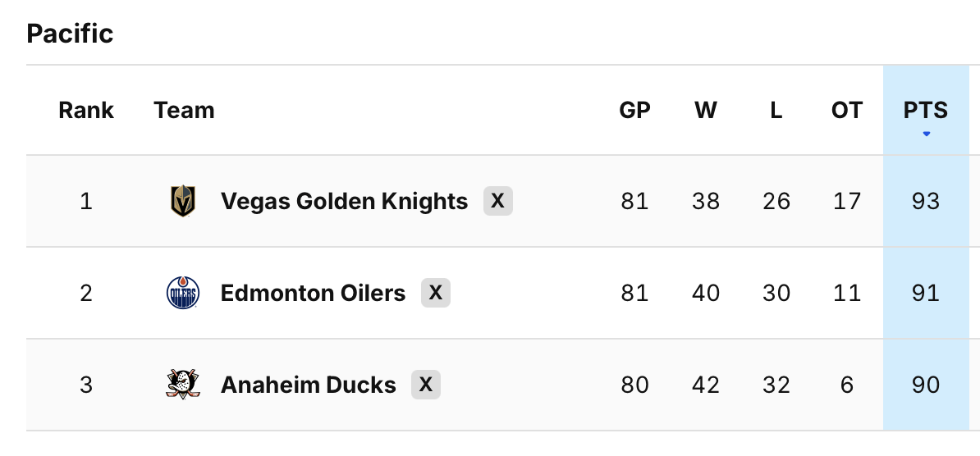Viewport: 980px width, 456px height.
Task: Click Anaheim Ducks' 90 points value
Action: (x=926, y=385)
